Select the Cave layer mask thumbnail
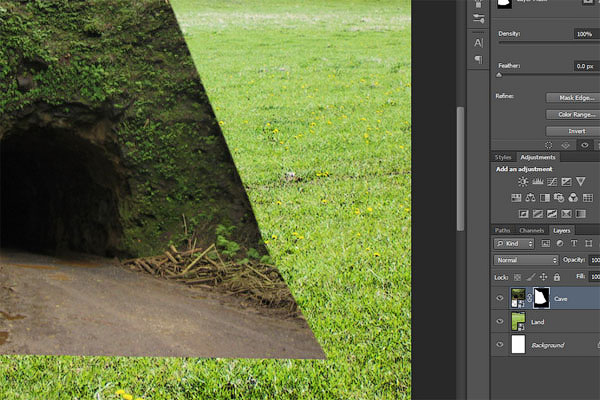This screenshot has width=600, height=400. tap(541, 298)
